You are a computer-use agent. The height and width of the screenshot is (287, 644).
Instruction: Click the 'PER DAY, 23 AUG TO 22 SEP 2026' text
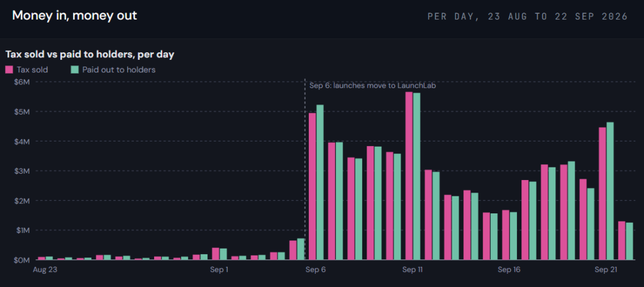coord(528,16)
